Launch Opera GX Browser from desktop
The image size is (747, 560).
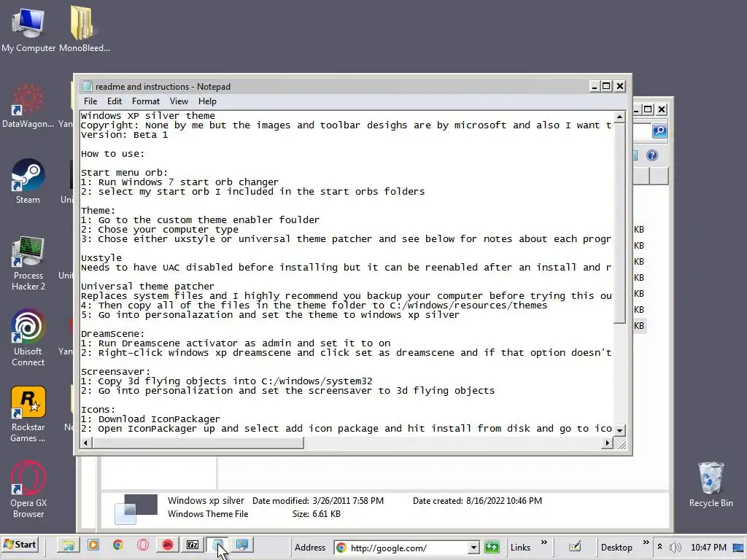pos(28,490)
